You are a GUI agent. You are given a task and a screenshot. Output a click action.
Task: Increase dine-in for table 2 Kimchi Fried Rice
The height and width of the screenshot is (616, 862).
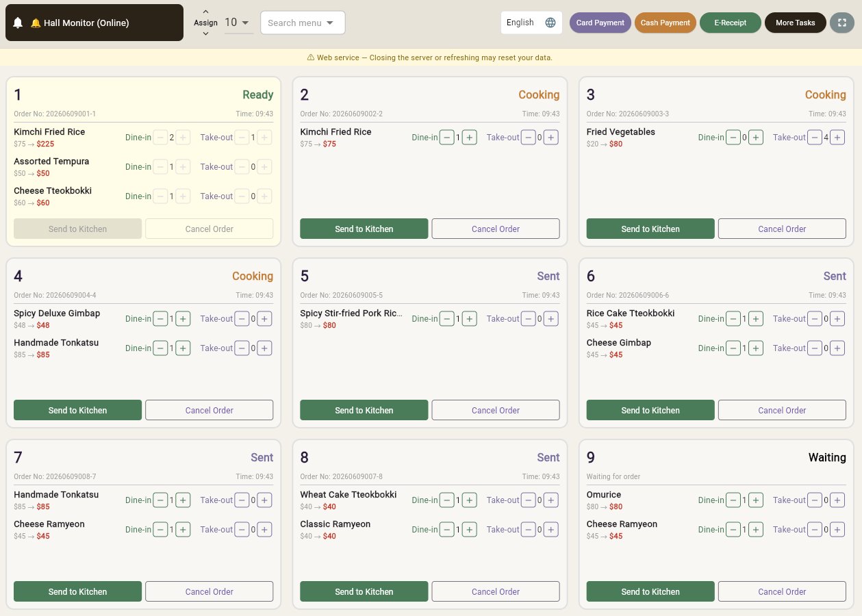[x=470, y=138]
